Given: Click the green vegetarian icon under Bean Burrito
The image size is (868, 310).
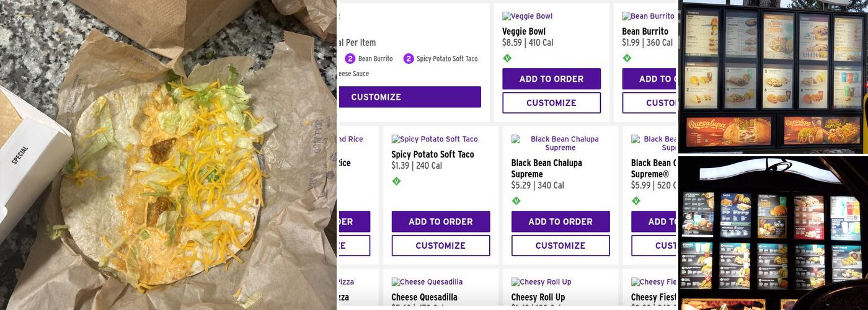Looking at the screenshot, I should pyautogui.click(x=627, y=58).
